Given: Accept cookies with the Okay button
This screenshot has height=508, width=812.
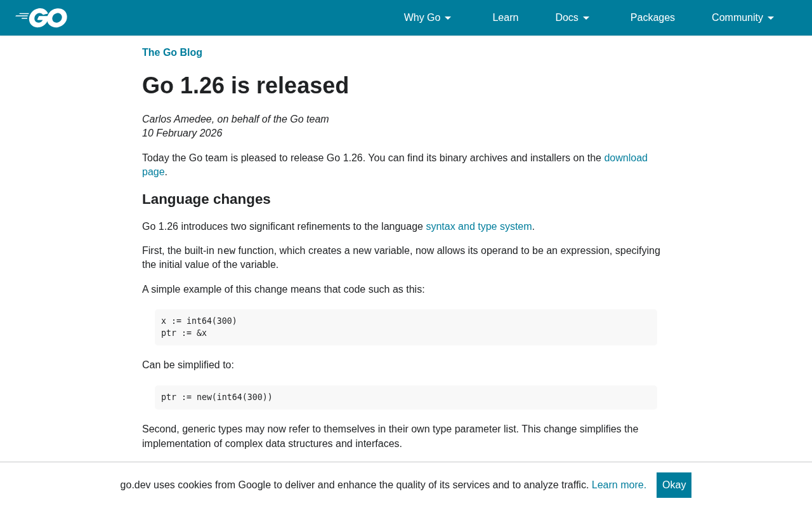Looking at the screenshot, I should click(x=674, y=485).
